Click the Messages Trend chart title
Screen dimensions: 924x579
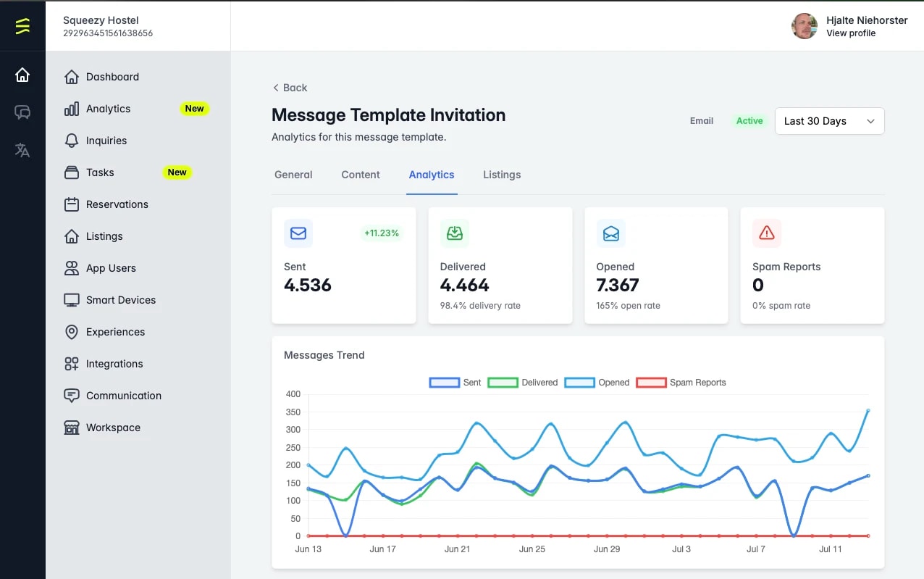point(324,355)
